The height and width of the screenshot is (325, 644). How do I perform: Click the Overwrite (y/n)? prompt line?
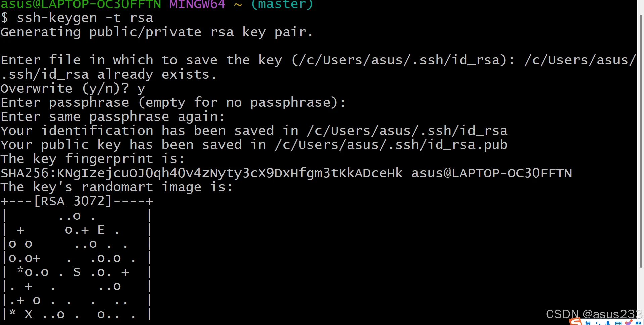[x=73, y=89]
